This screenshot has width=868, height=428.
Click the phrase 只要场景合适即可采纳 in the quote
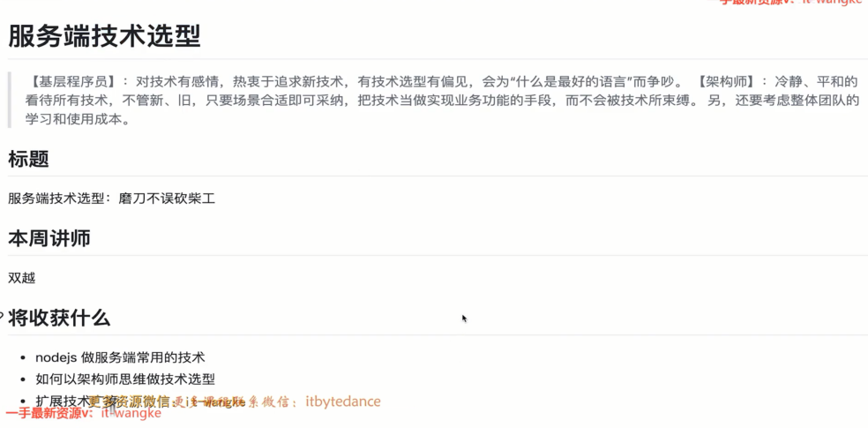273,101
